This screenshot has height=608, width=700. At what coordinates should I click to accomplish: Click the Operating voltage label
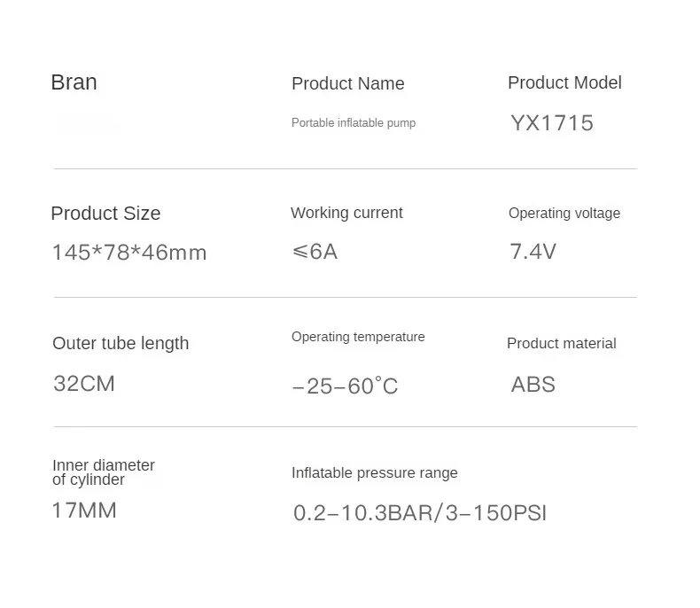(564, 214)
